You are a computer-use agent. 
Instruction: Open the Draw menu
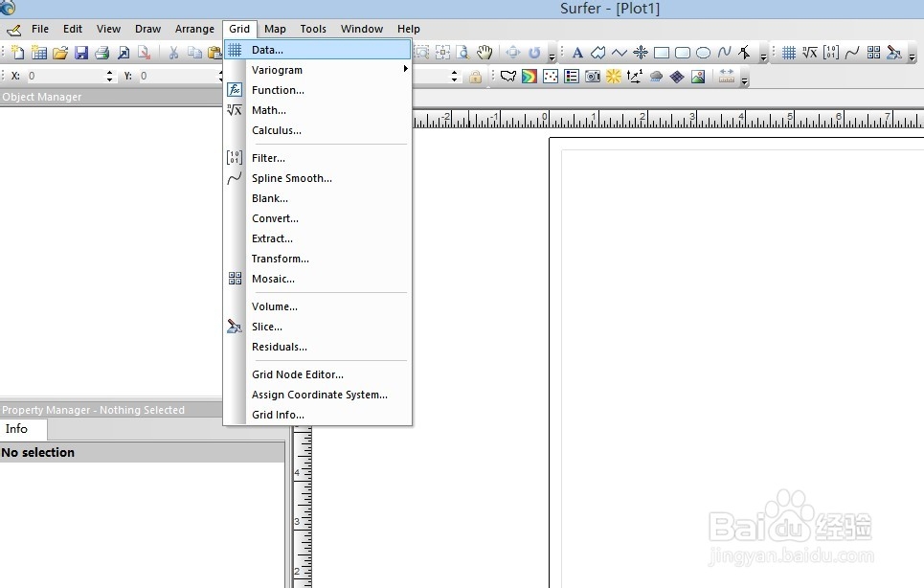coord(147,29)
